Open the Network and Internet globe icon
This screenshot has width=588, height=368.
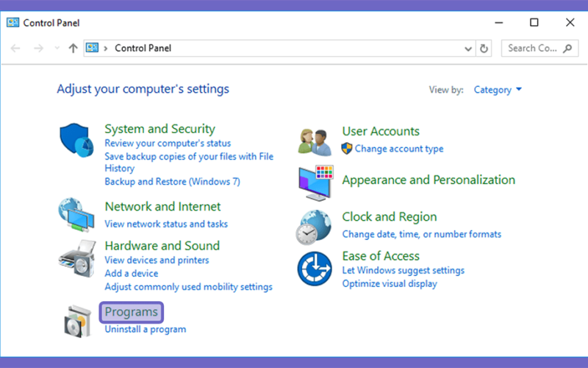click(76, 215)
